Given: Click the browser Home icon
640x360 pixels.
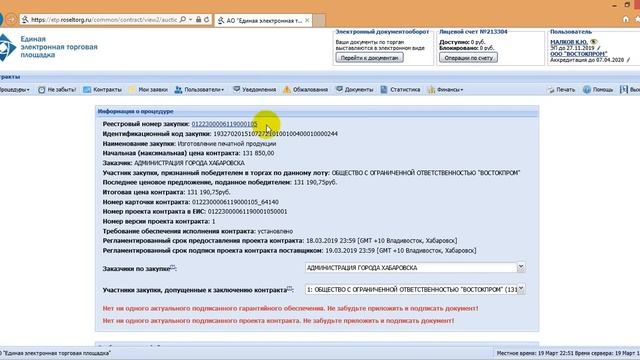Looking at the screenshot, I should pos(626,19).
